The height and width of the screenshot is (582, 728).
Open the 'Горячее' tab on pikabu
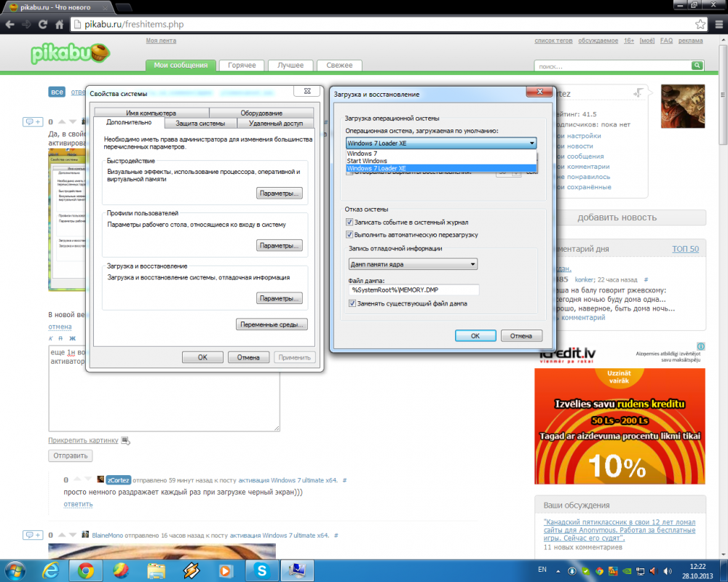(242, 65)
